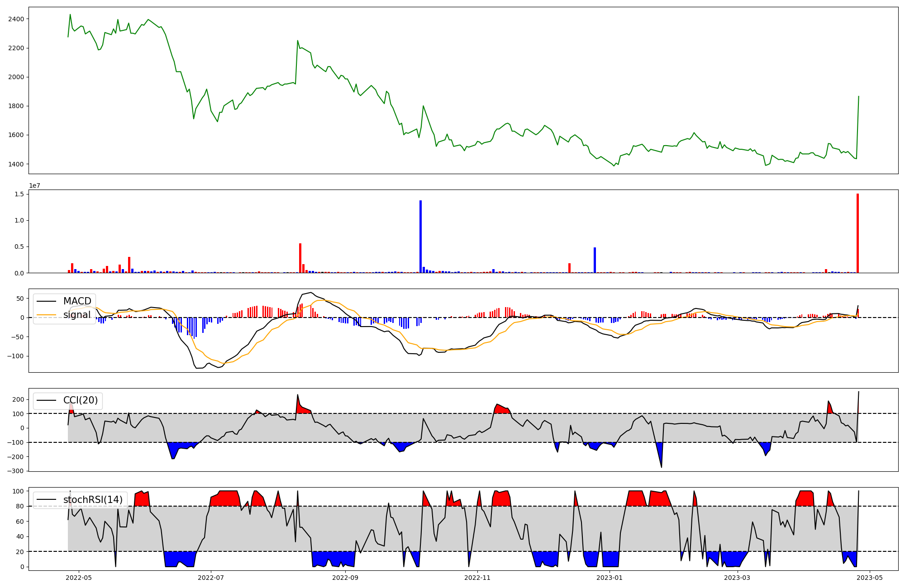The width and height of the screenshot is (905, 588).
Task: Click the CCI(20) legend label
Action: click(x=81, y=400)
